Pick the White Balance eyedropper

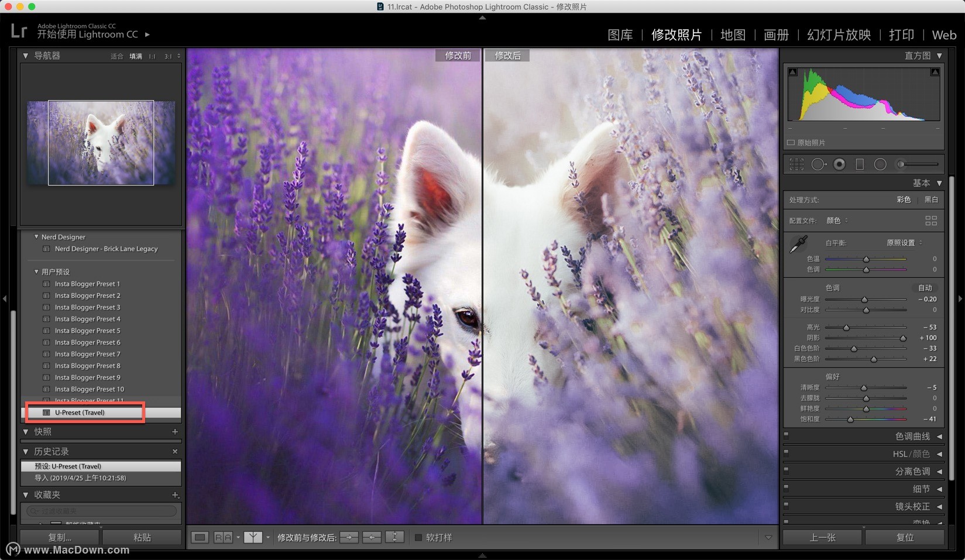click(x=798, y=244)
